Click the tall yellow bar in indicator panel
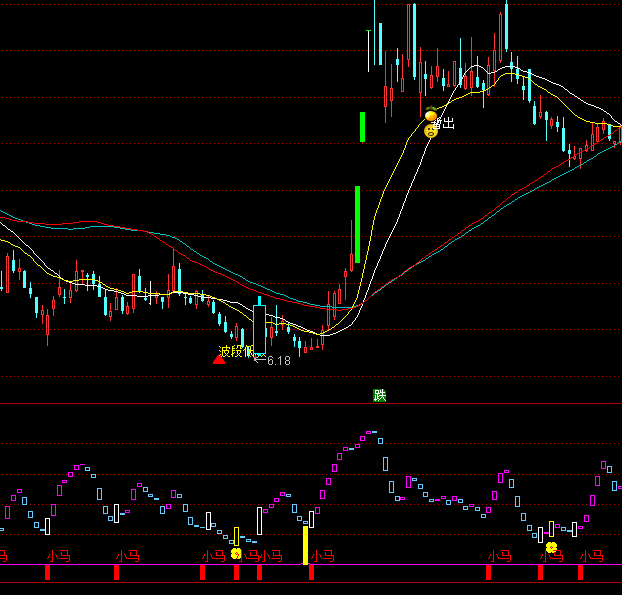Screen dimensions: 622x595 [306, 545]
